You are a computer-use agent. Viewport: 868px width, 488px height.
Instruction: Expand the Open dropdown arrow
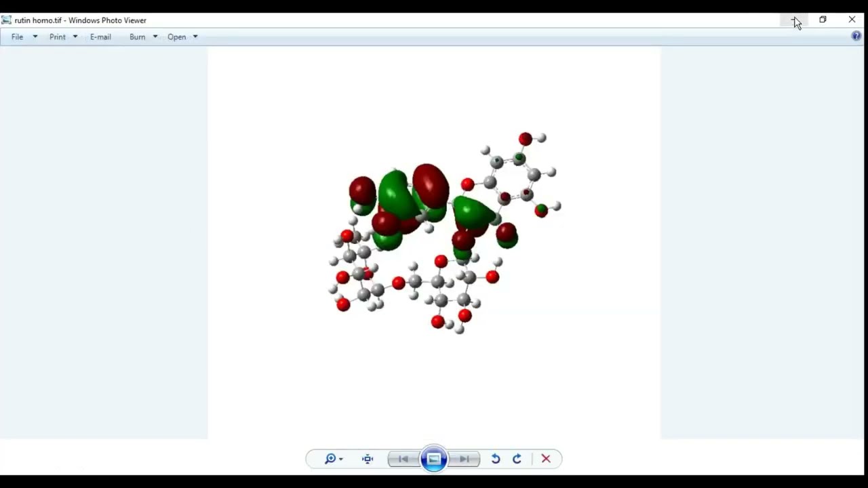tap(195, 37)
